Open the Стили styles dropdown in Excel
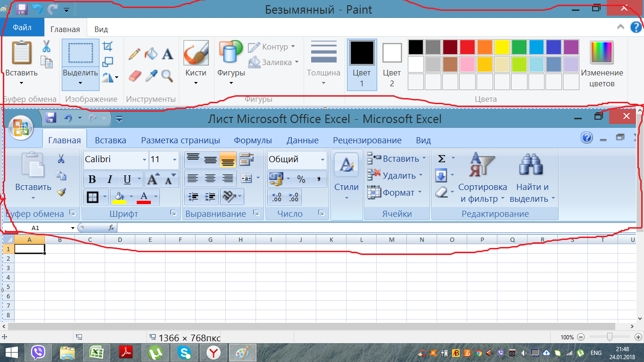 point(347,179)
